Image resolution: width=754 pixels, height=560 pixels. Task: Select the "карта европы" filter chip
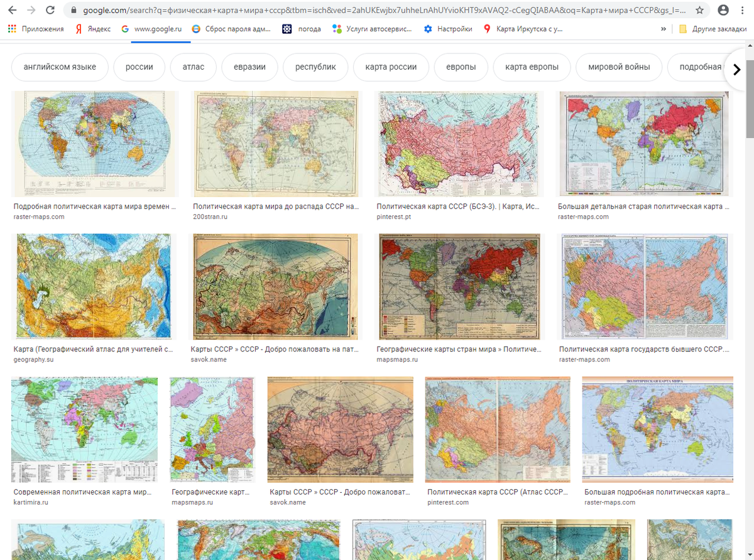[532, 67]
